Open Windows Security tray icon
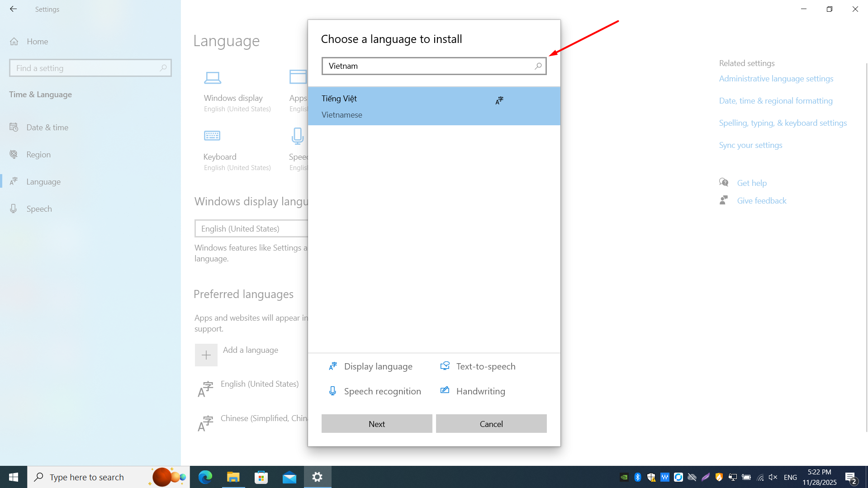The image size is (868, 488). point(651,477)
